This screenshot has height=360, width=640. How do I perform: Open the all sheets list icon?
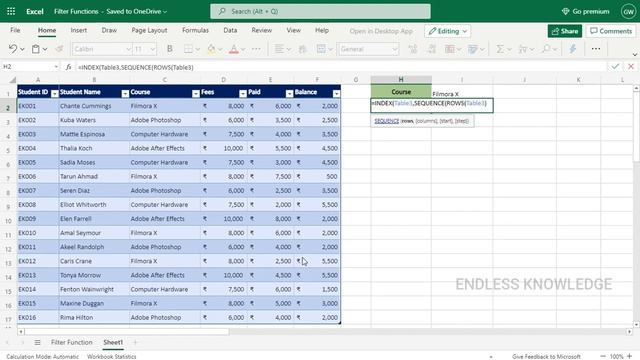pyautogui.click(x=37, y=342)
